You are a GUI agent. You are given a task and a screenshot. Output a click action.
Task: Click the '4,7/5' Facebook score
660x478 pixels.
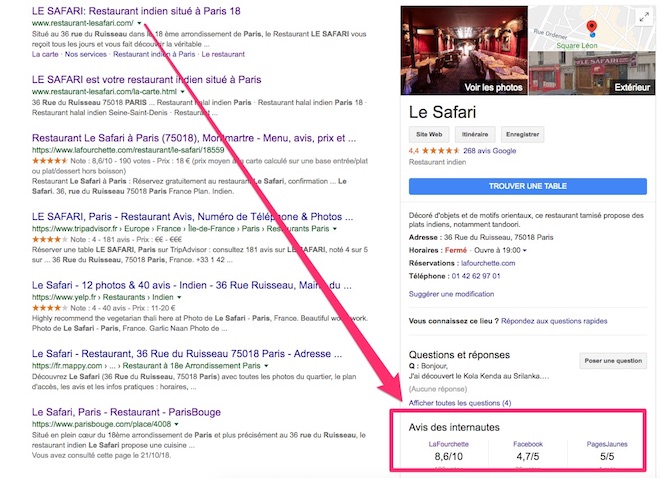tap(528, 456)
